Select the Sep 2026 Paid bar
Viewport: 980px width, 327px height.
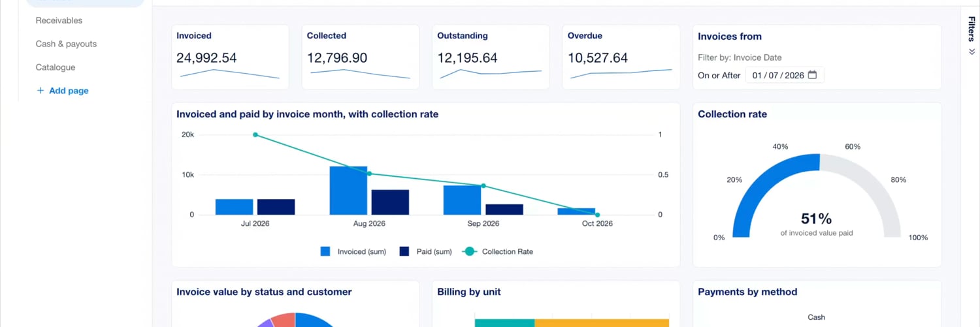coord(504,210)
